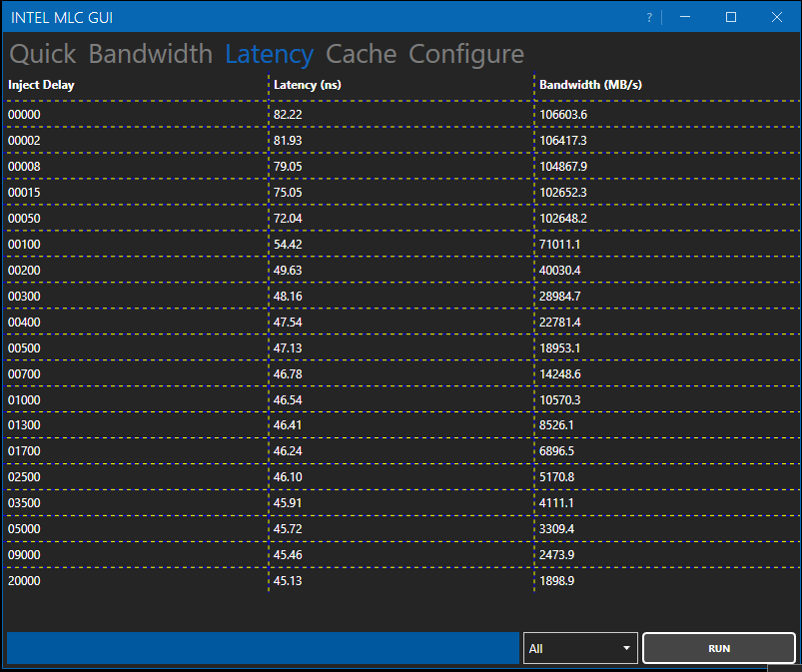Viewport: 802px width, 672px height.
Task: Select inject delay 02500 cell
Action: [x=24, y=477]
